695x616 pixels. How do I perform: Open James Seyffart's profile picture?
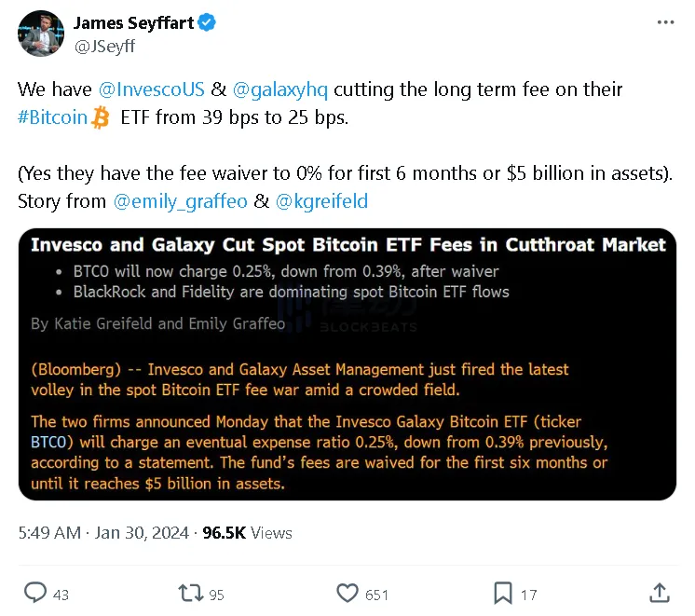(40, 34)
